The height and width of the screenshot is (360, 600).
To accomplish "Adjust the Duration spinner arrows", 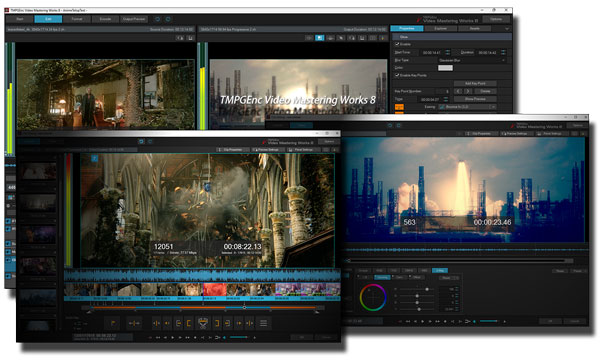I will tap(503, 52).
